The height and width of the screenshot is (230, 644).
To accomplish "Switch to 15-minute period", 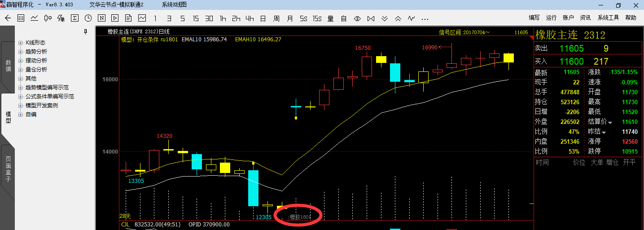I will pos(196,18).
